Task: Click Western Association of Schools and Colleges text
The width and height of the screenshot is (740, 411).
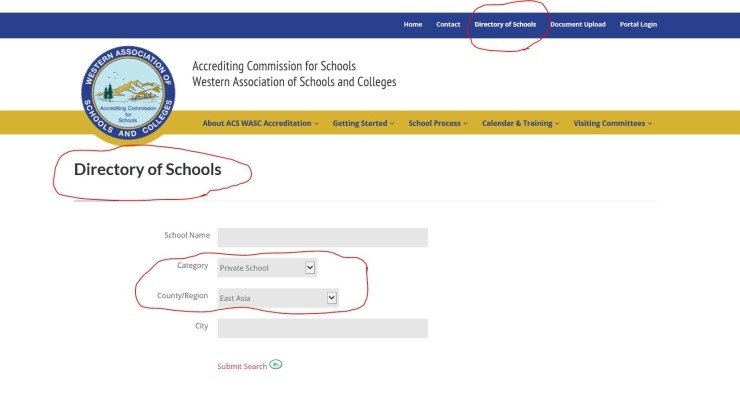Action: click(x=294, y=82)
